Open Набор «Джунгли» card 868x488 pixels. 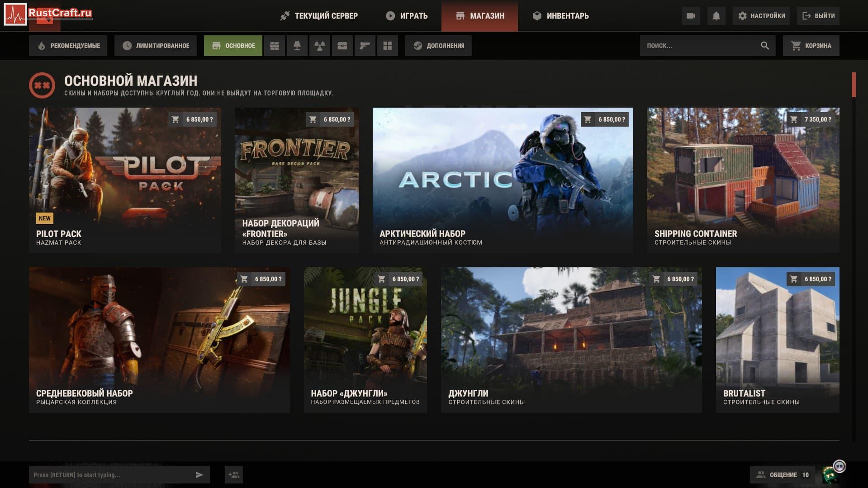(x=365, y=340)
